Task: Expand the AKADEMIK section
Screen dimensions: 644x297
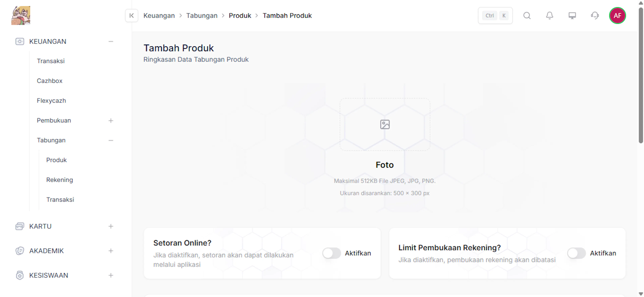Action: [111, 251]
